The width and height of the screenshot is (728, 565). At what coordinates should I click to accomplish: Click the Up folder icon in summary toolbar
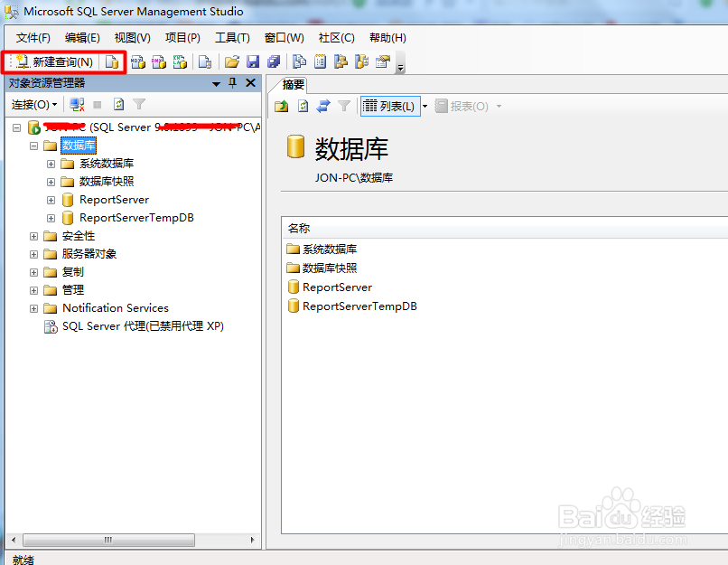pyautogui.click(x=282, y=107)
